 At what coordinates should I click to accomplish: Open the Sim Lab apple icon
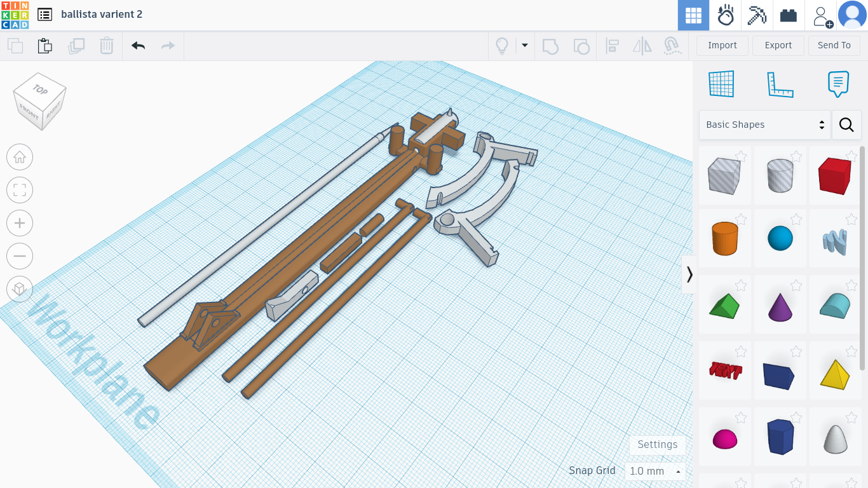(x=725, y=15)
